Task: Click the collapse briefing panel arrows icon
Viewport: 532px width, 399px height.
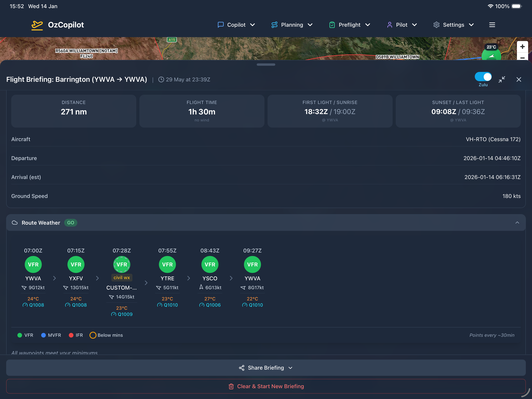Action: [x=502, y=79]
